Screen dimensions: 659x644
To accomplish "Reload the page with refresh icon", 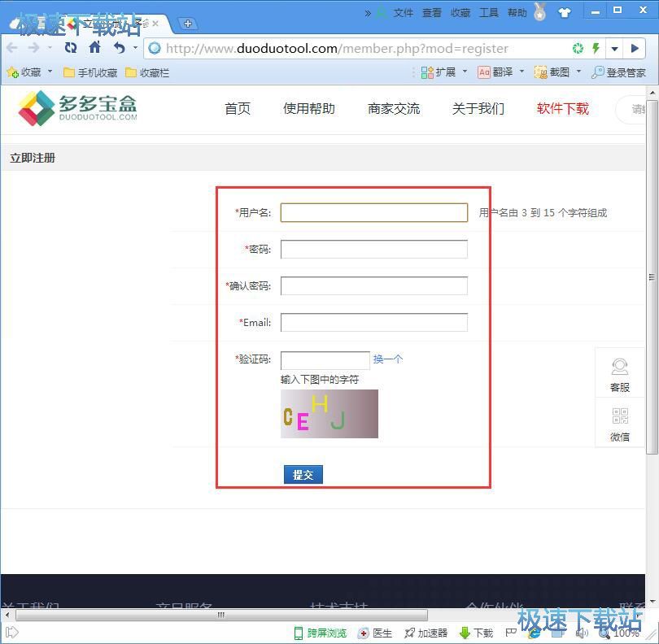I will tap(71, 48).
